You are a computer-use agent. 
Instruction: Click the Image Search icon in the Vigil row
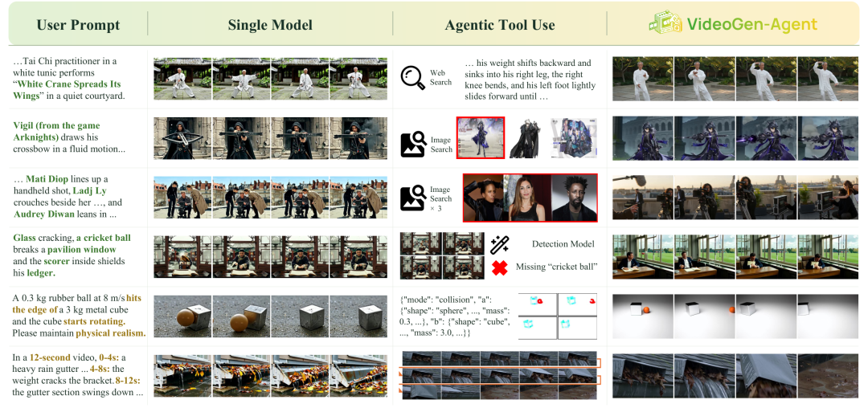click(x=413, y=145)
